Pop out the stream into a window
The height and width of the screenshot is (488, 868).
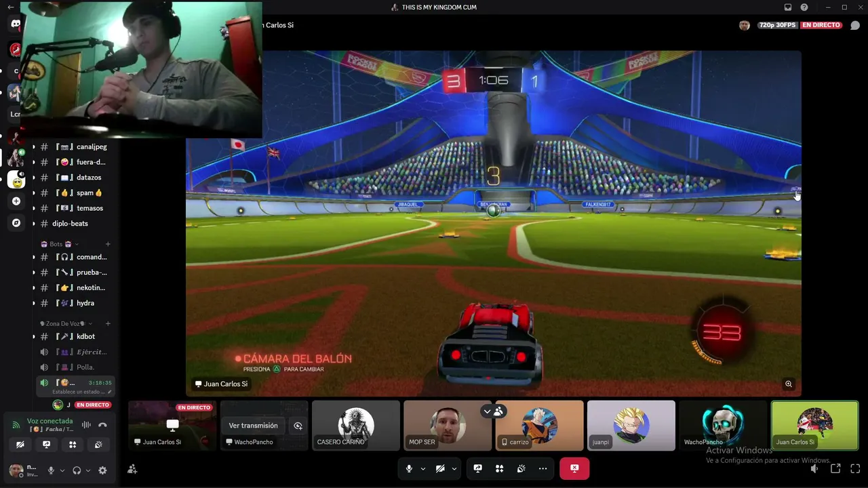coord(835,468)
